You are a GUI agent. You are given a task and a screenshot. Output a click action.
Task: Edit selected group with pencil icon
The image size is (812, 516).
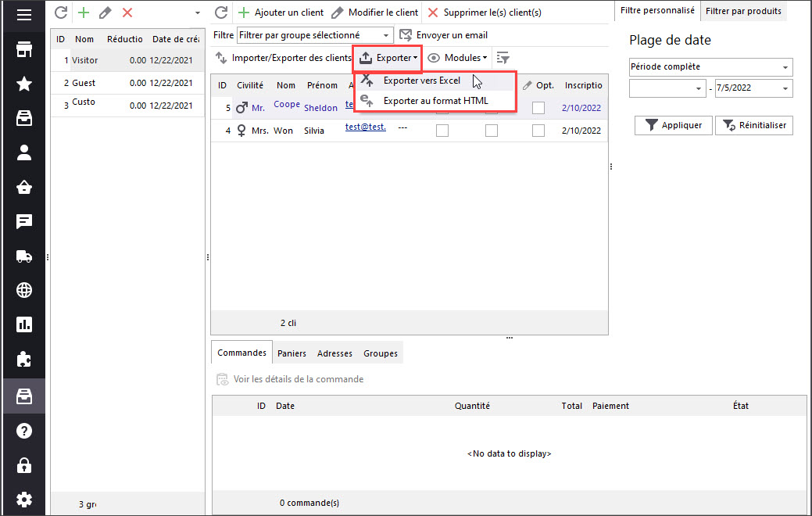[106, 13]
